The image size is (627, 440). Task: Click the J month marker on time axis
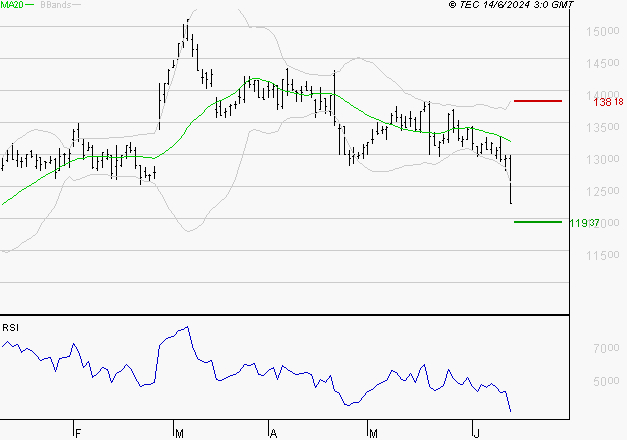[477, 434]
